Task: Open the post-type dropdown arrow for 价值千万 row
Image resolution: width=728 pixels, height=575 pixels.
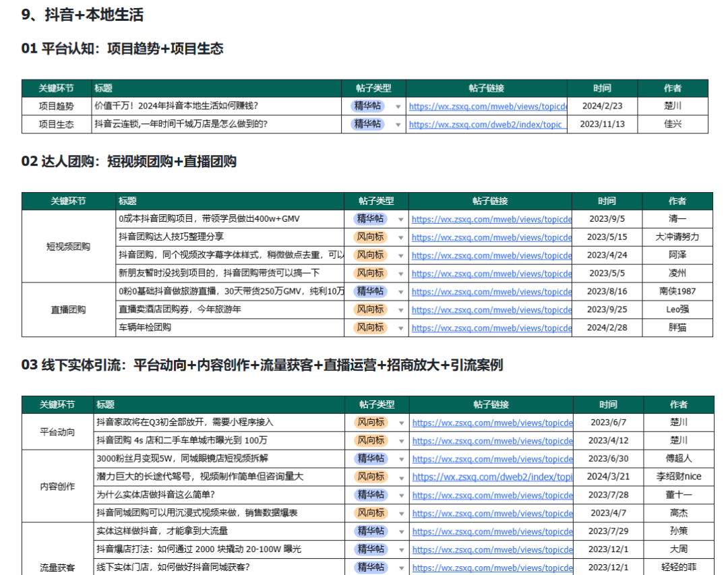Action: (398, 107)
